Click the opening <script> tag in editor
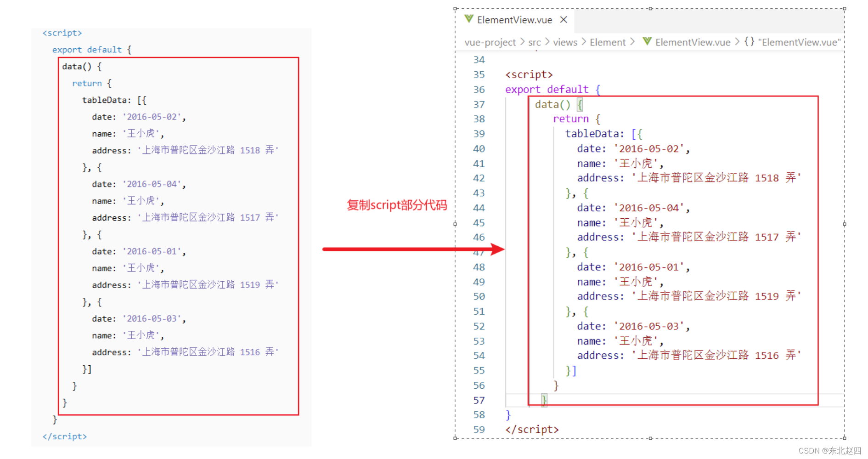The height and width of the screenshot is (459, 868). [x=529, y=74]
